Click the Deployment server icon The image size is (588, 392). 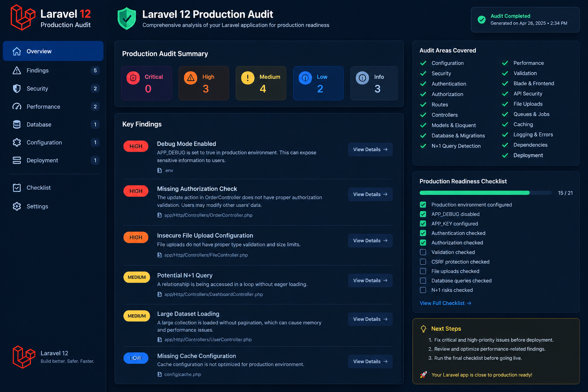pos(17,160)
